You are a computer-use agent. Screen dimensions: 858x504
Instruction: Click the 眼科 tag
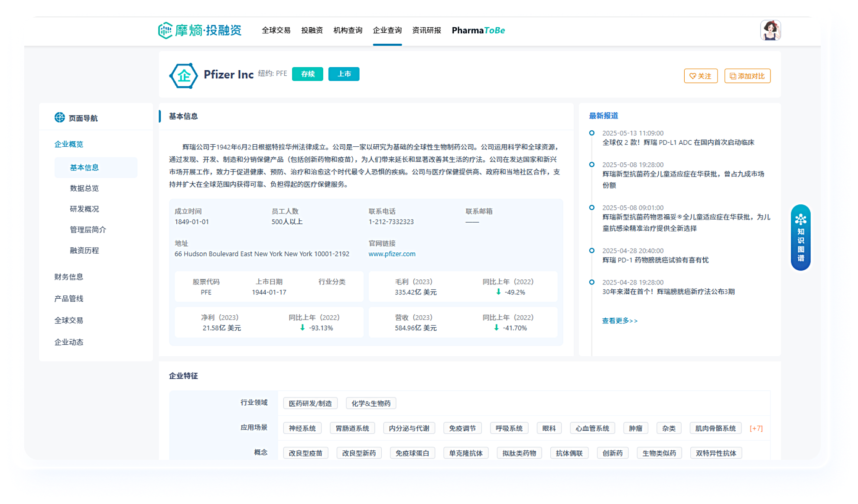tap(549, 428)
